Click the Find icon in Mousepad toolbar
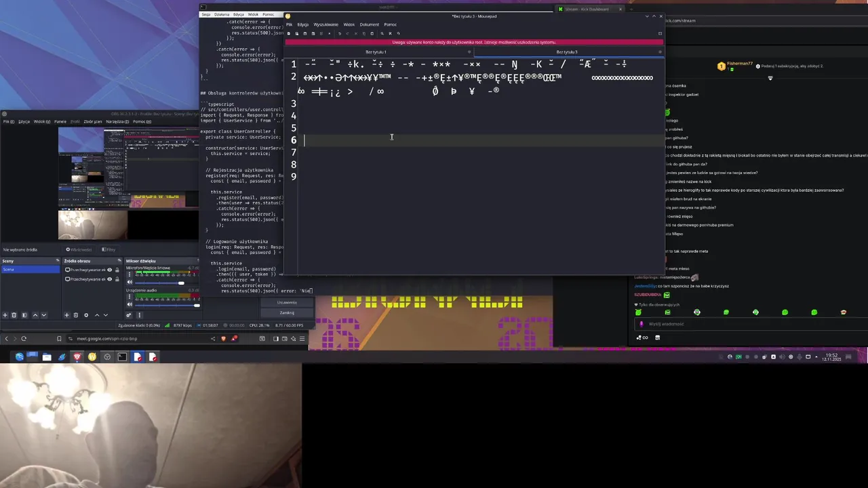This screenshot has height=488, width=868. pyautogui.click(x=382, y=33)
